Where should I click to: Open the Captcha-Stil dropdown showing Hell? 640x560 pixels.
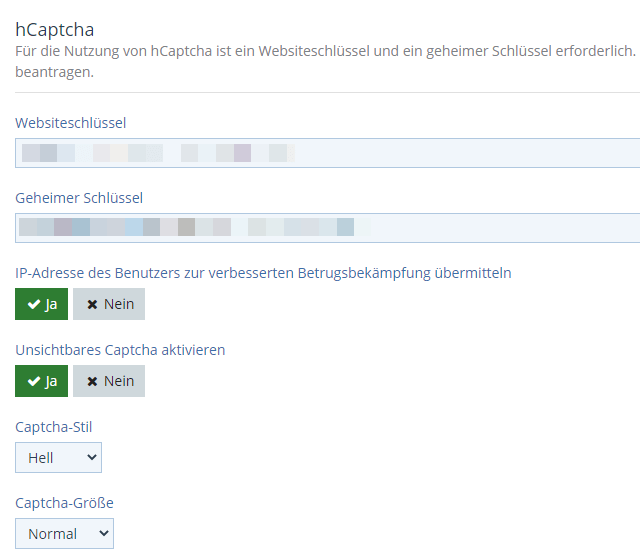pyautogui.click(x=58, y=458)
